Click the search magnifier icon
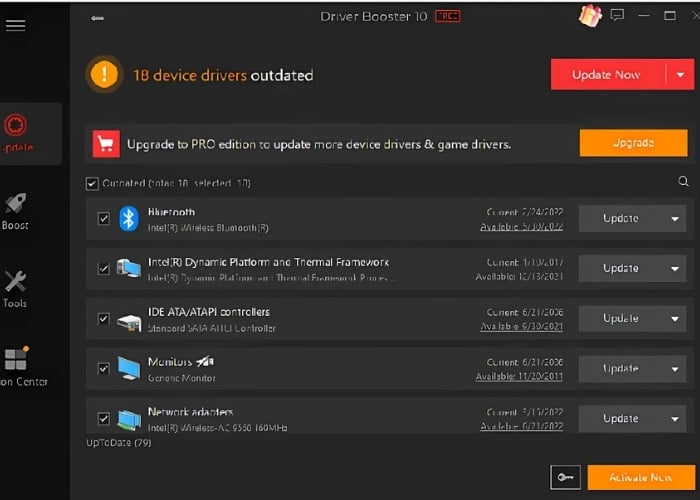Image resolution: width=700 pixels, height=500 pixels. pos(684,182)
